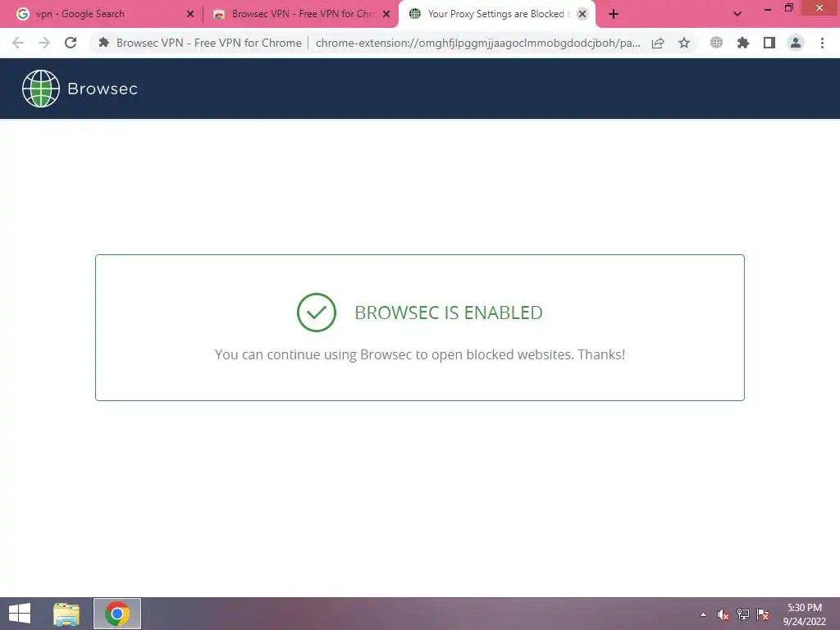This screenshot has height=630, width=840.
Task: Click the green enabled checkmark icon
Action: click(317, 313)
